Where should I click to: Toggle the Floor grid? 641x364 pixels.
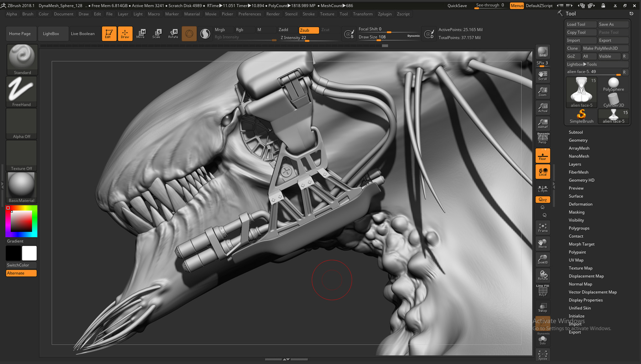click(542, 155)
